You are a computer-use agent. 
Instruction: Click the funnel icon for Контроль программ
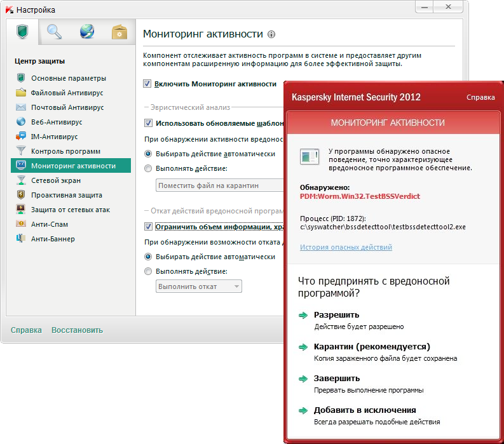[x=21, y=151]
